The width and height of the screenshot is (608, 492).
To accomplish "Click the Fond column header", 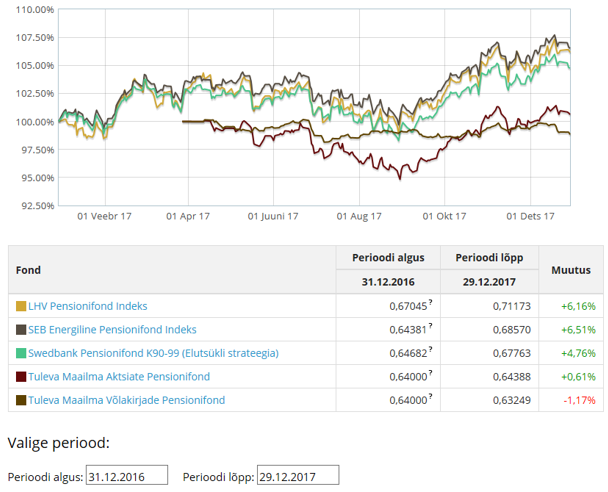I will pyautogui.click(x=28, y=269).
